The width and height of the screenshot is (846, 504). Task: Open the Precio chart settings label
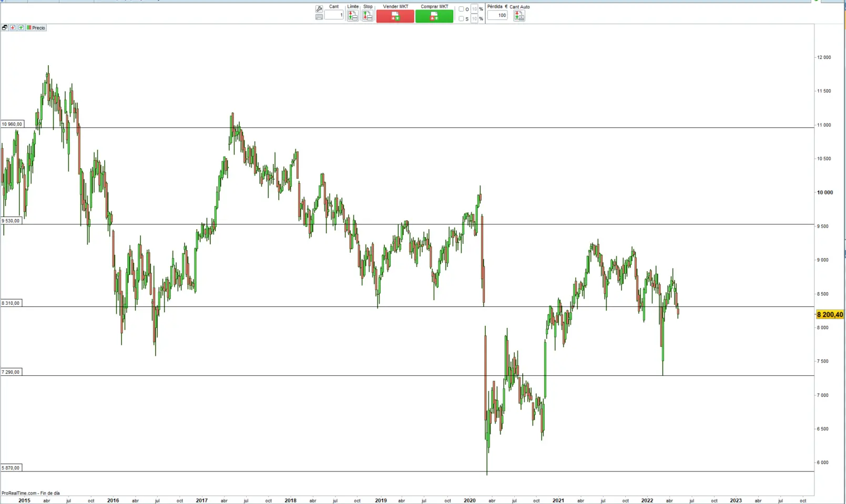[x=38, y=28]
